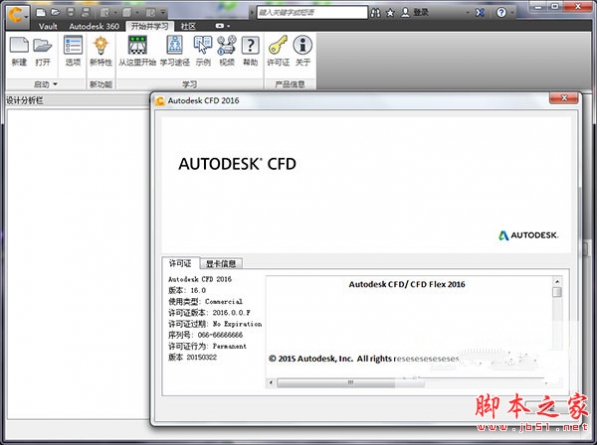The height and width of the screenshot is (445, 600).
Task: Click the quick-access Save icon
Action: pos(71,13)
